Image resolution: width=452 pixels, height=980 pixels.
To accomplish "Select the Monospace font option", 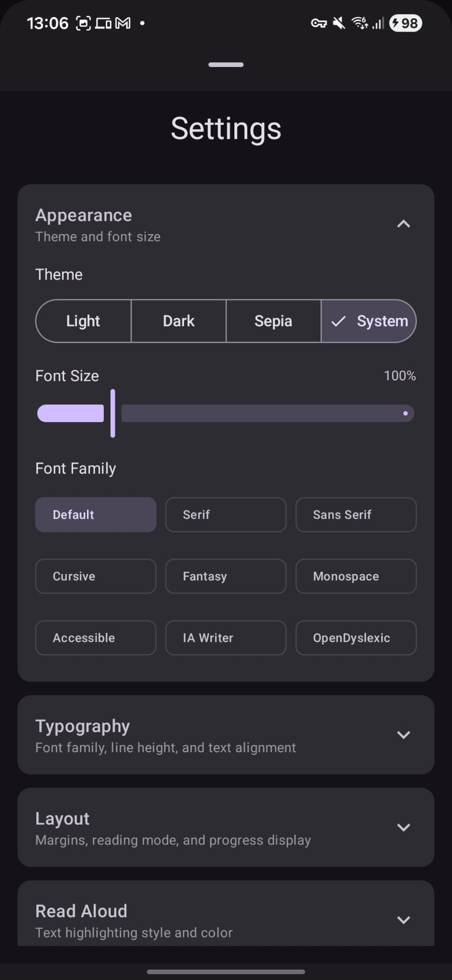I will (356, 576).
